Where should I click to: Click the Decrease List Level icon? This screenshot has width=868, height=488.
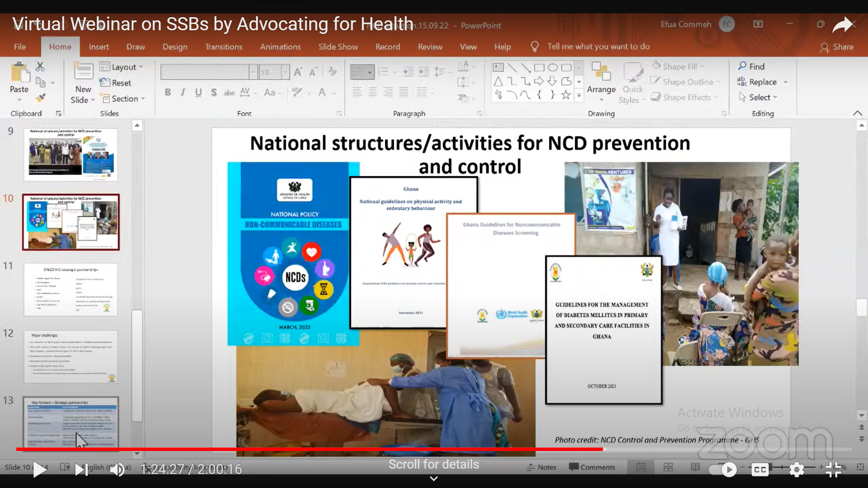409,72
